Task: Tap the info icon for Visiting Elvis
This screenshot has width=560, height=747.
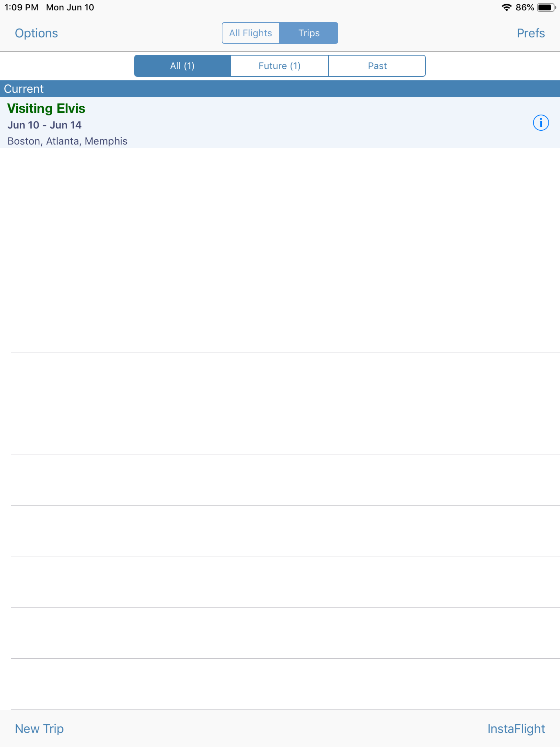Action: (540, 122)
